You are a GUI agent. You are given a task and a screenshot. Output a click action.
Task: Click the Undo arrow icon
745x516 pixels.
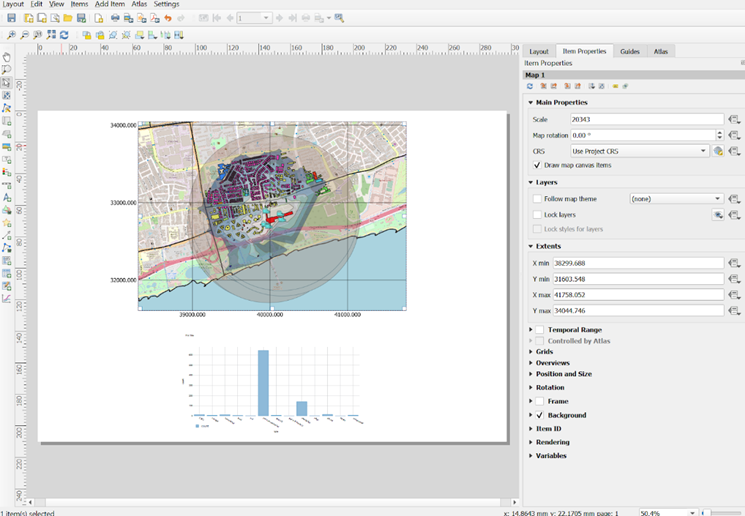[x=168, y=18]
